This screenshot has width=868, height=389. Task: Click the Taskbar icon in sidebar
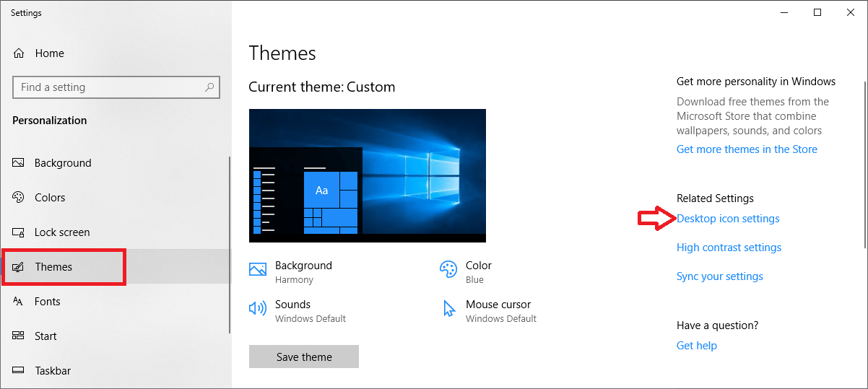coord(19,371)
